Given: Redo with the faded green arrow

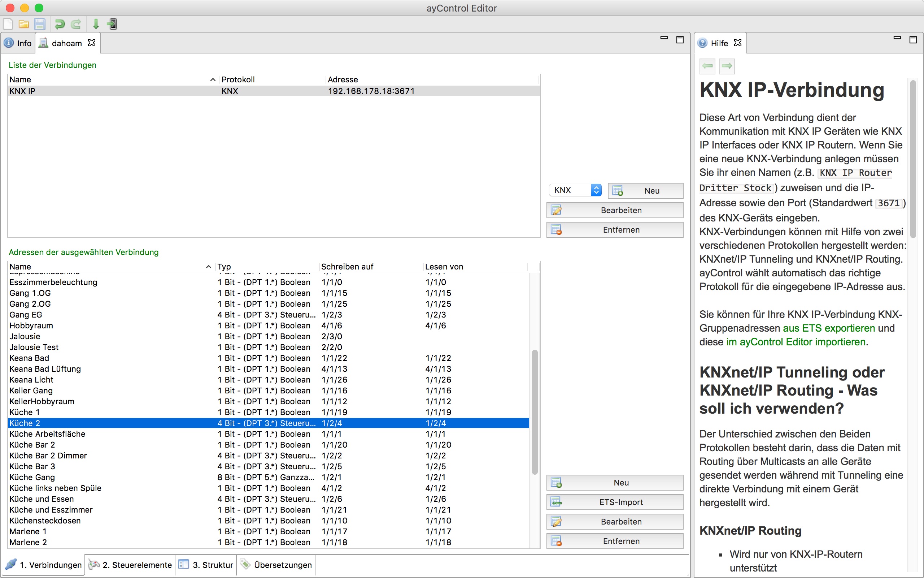Looking at the screenshot, I should 76,24.
